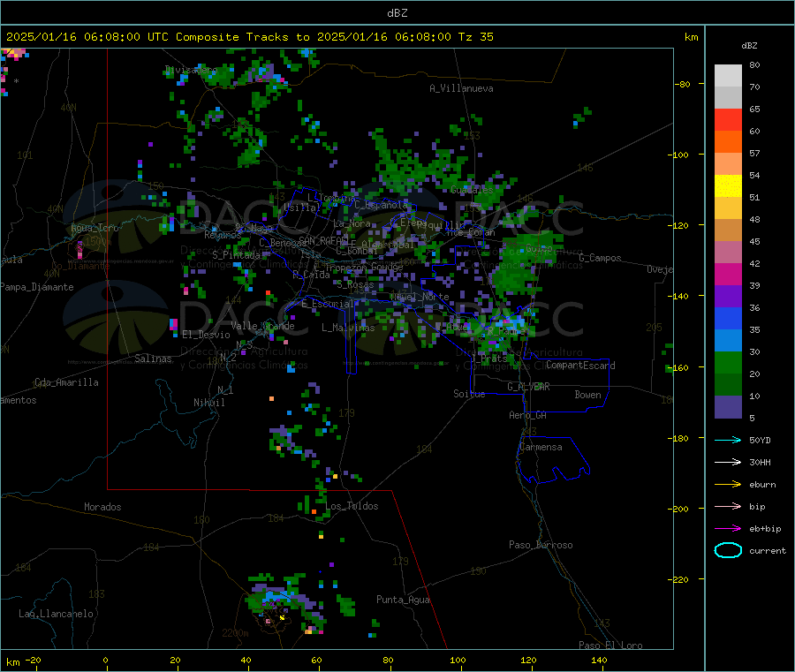Click the -200 km vertical axis tick
The width and height of the screenshot is (795, 672).
(680, 509)
